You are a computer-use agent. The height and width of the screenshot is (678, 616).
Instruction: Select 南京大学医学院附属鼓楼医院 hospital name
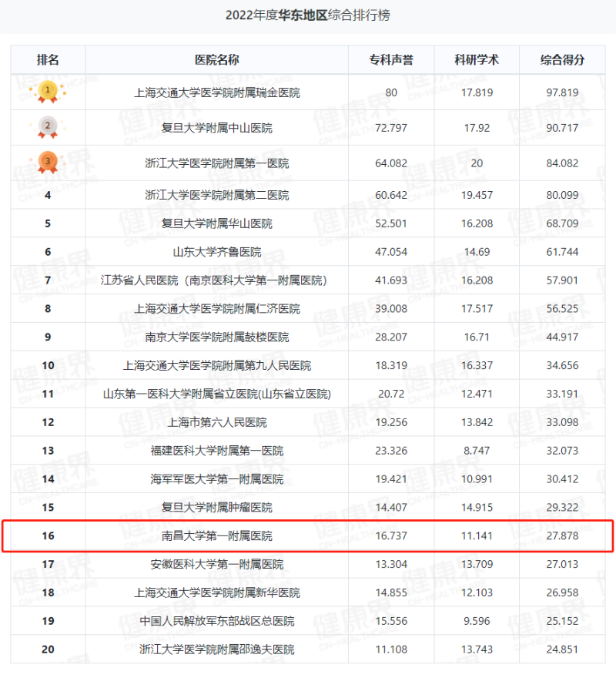216,337
